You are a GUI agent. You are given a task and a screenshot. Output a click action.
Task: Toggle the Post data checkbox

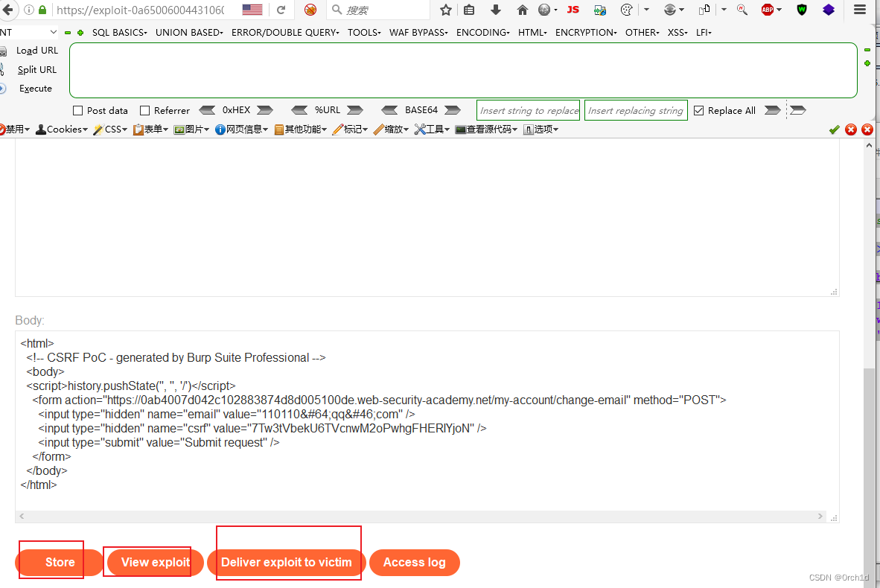click(78, 111)
